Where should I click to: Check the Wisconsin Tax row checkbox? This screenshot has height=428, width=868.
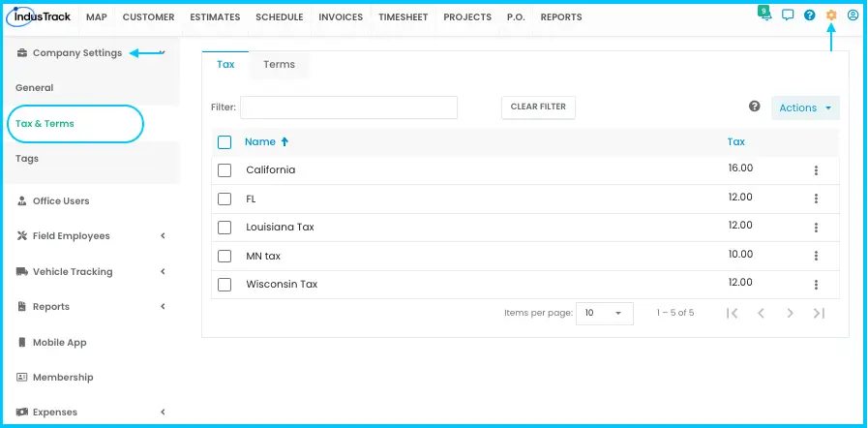click(224, 285)
